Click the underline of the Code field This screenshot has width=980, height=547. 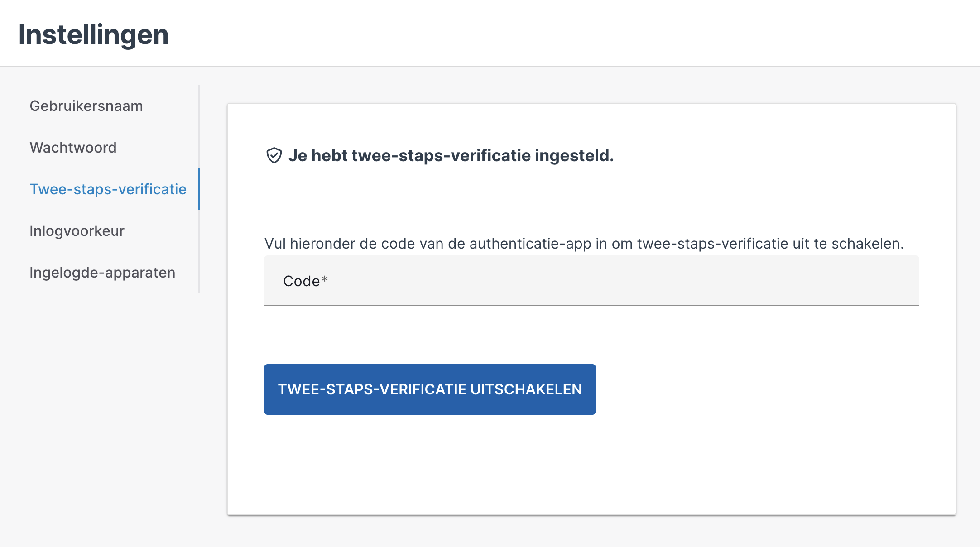click(591, 306)
